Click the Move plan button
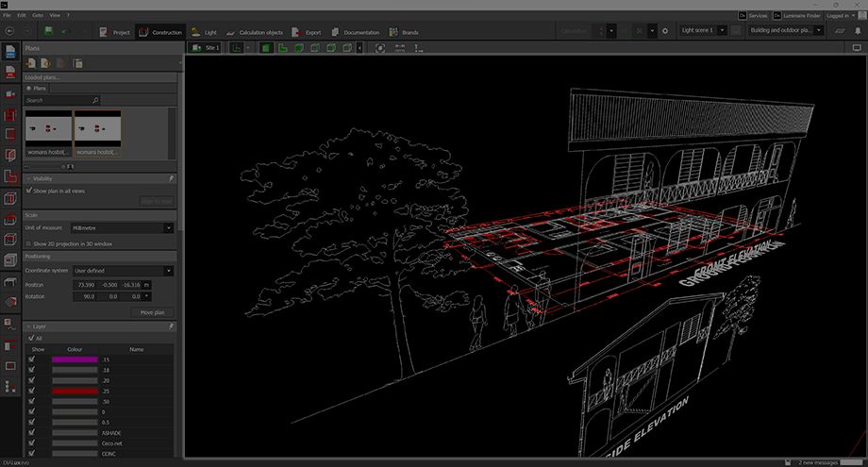 tap(152, 312)
